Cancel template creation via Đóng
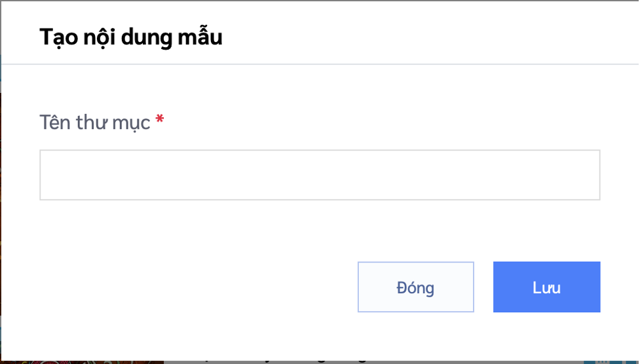The height and width of the screenshot is (364, 640). (x=415, y=287)
